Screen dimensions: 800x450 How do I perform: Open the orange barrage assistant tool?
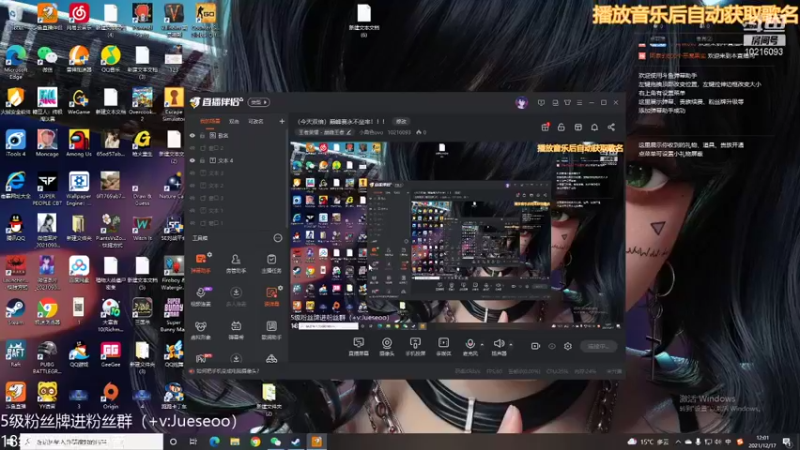coord(201,263)
